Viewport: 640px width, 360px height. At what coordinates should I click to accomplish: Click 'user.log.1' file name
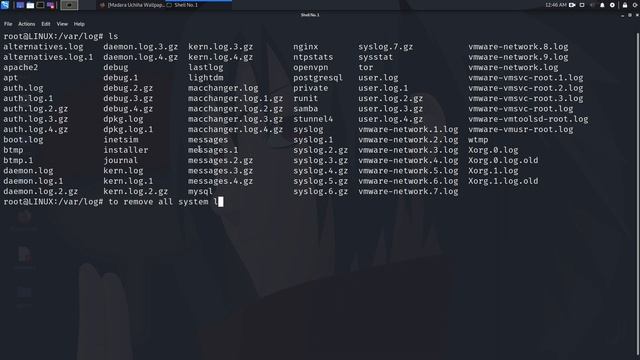pyautogui.click(x=383, y=88)
